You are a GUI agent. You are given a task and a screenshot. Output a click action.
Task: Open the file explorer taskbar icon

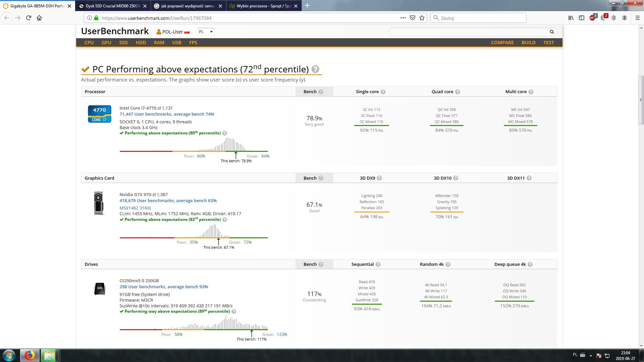49,355
